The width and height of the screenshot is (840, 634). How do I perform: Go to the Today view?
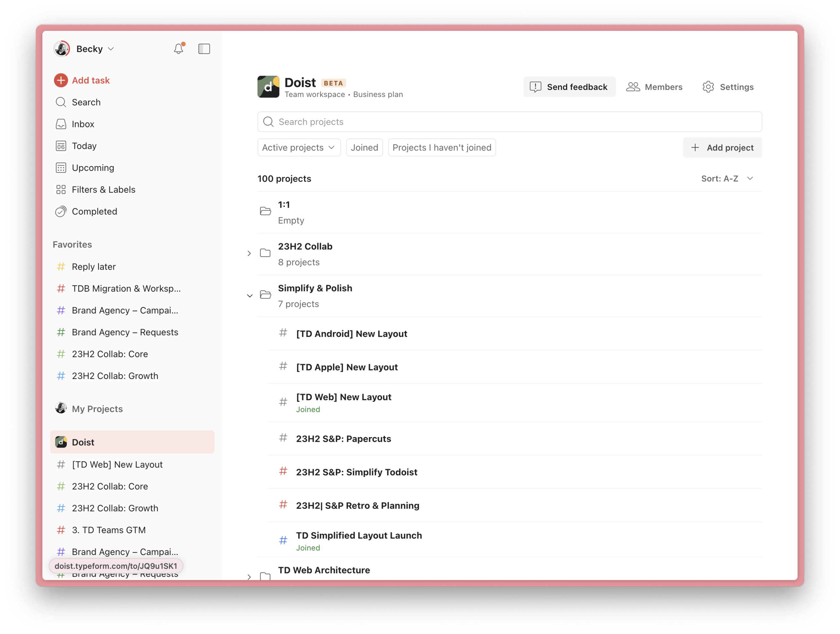84,146
